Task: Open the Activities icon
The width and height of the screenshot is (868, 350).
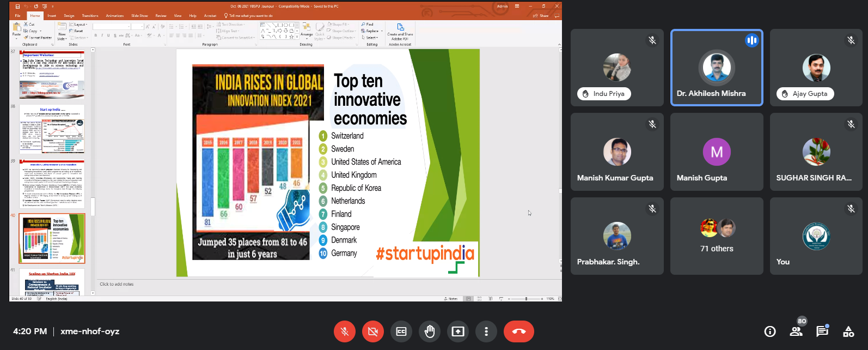Action: [848, 331]
